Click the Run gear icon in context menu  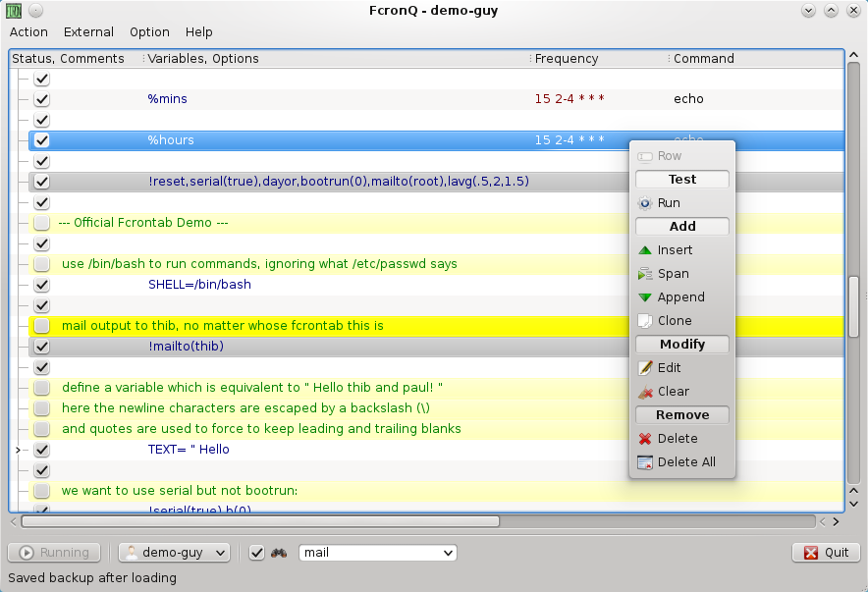pos(645,203)
